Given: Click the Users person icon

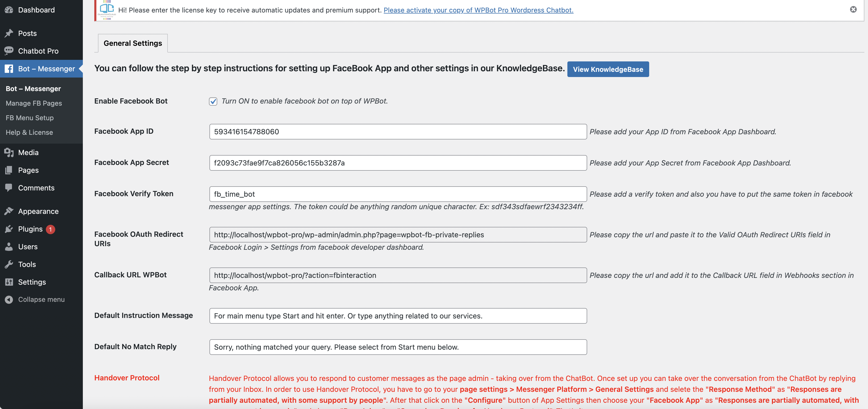Looking at the screenshot, I should coord(9,246).
